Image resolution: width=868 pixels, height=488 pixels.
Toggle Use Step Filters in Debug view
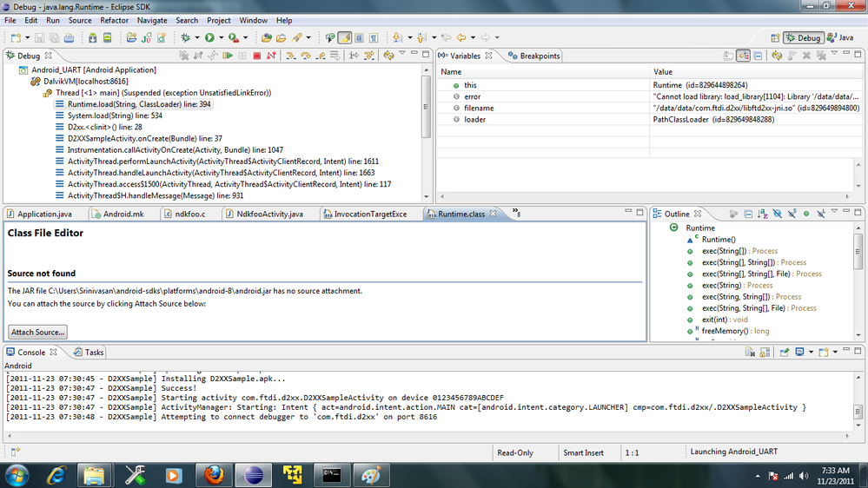[x=369, y=56]
